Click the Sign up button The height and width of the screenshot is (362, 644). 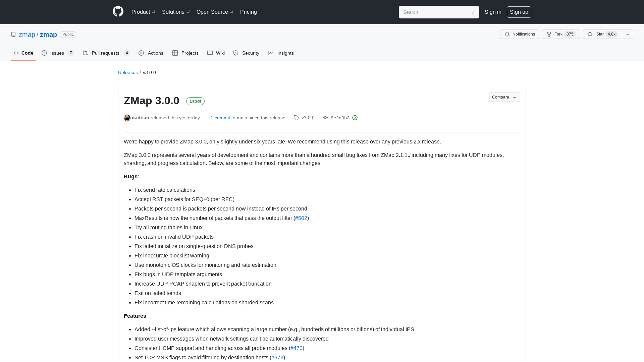[x=519, y=12]
